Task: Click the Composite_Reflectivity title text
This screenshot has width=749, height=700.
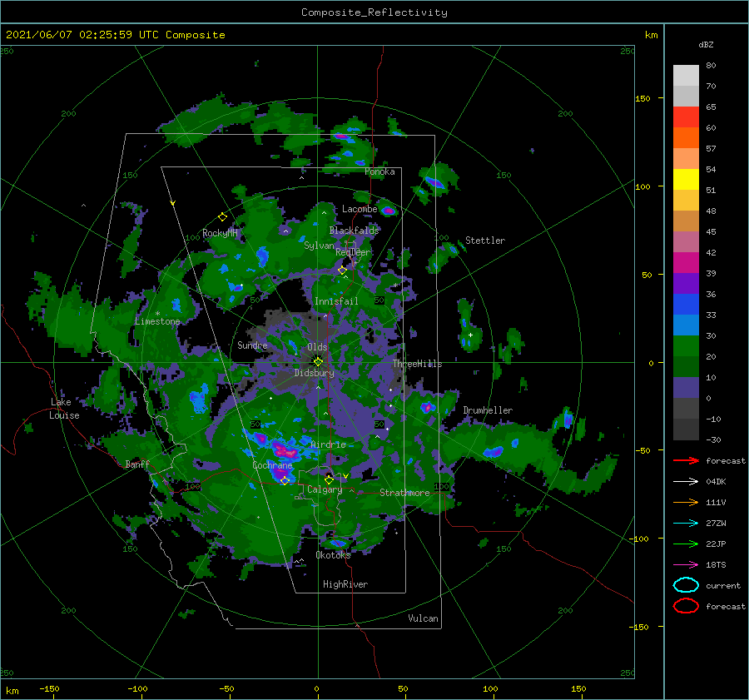Action: [x=374, y=12]
